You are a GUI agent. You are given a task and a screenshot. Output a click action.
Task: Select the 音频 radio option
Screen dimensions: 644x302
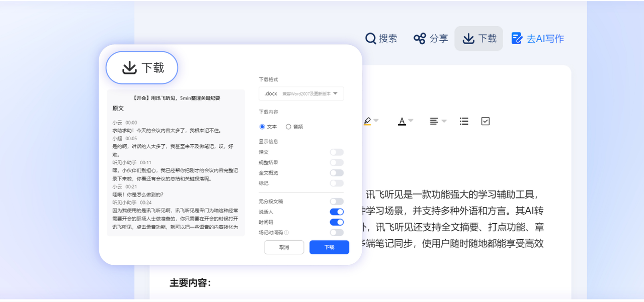(288, 127)
